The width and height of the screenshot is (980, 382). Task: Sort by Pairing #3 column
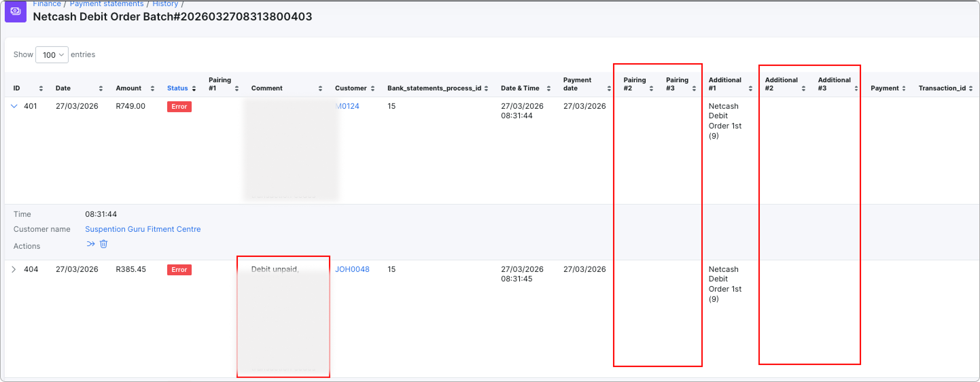click(x=681, y=84)
